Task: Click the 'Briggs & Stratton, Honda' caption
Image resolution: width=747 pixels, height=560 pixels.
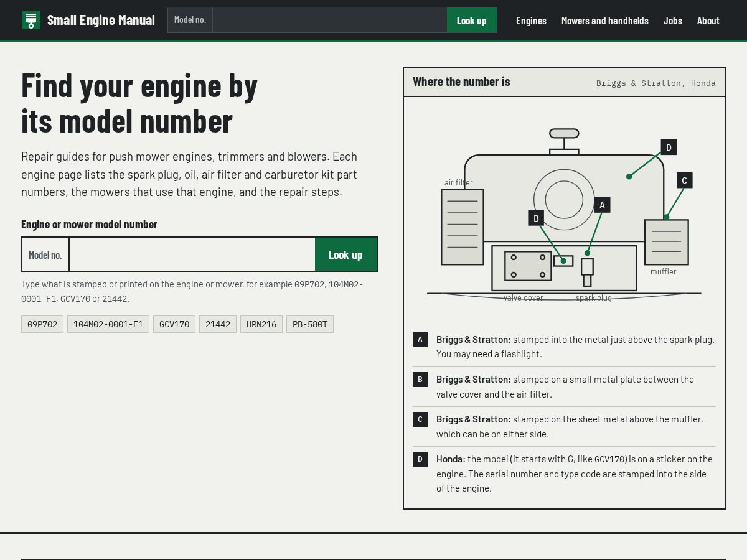Action: click(x=656, y=83)
